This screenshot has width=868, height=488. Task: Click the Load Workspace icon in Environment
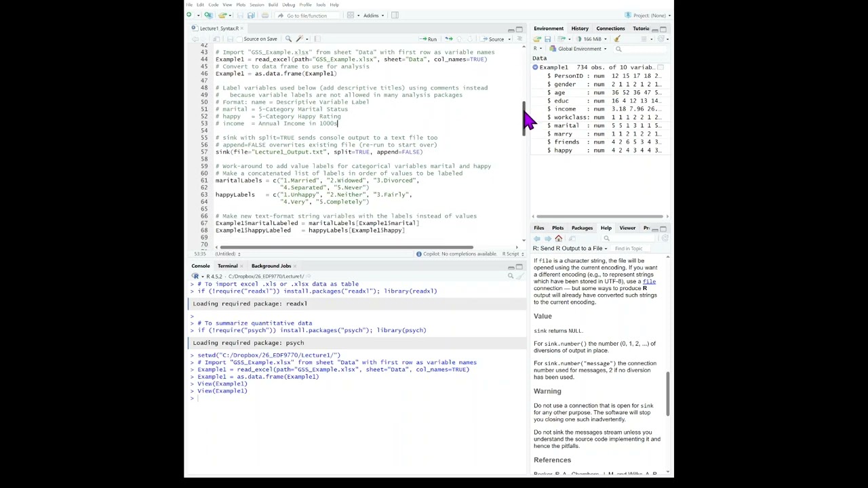click(x=537, y=39)
